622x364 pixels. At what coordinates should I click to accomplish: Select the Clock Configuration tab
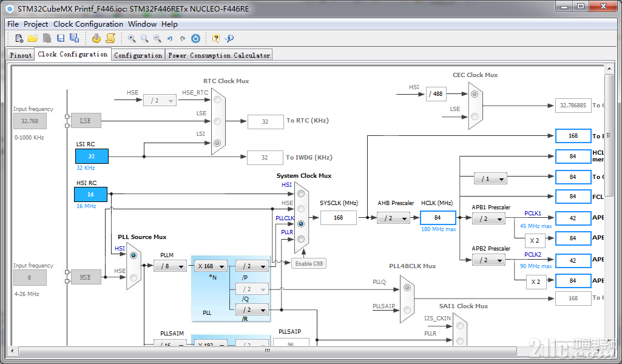tap(73, 54)
